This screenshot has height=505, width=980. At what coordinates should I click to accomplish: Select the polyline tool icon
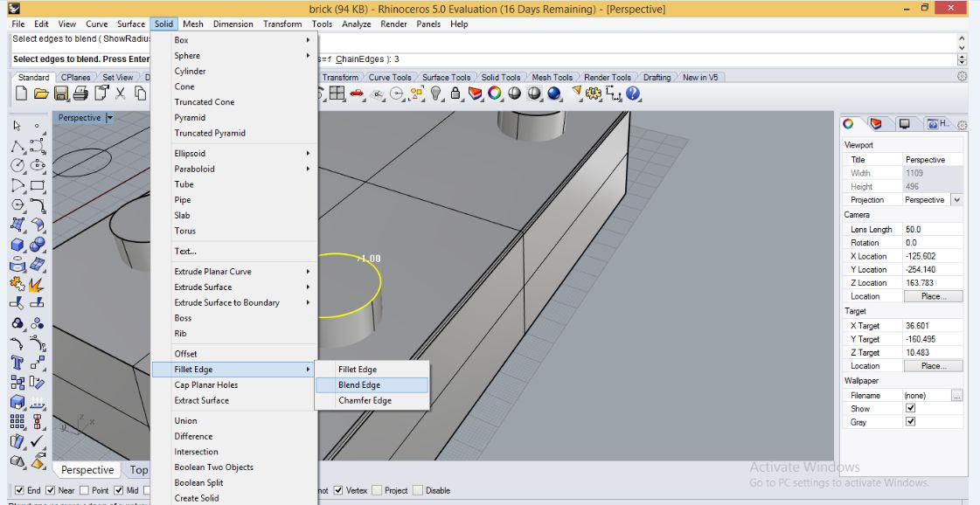[17, 146]
